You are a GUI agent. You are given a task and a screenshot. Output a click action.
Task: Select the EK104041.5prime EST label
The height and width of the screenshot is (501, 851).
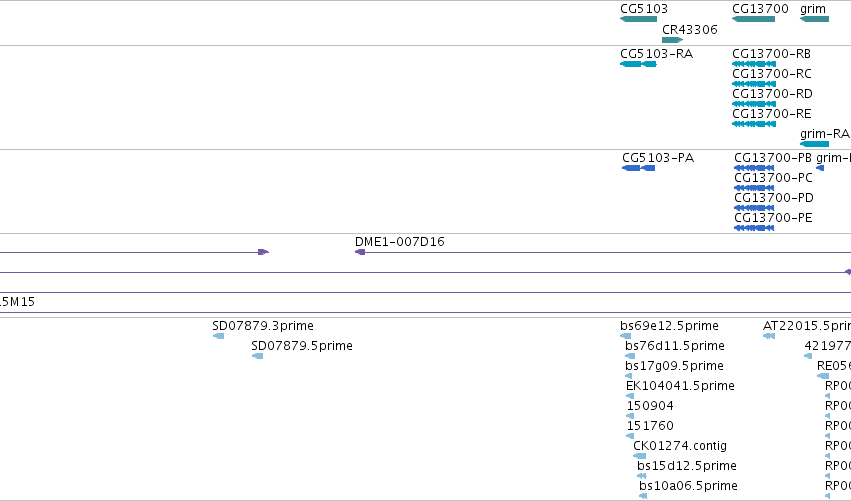point(680,386)
